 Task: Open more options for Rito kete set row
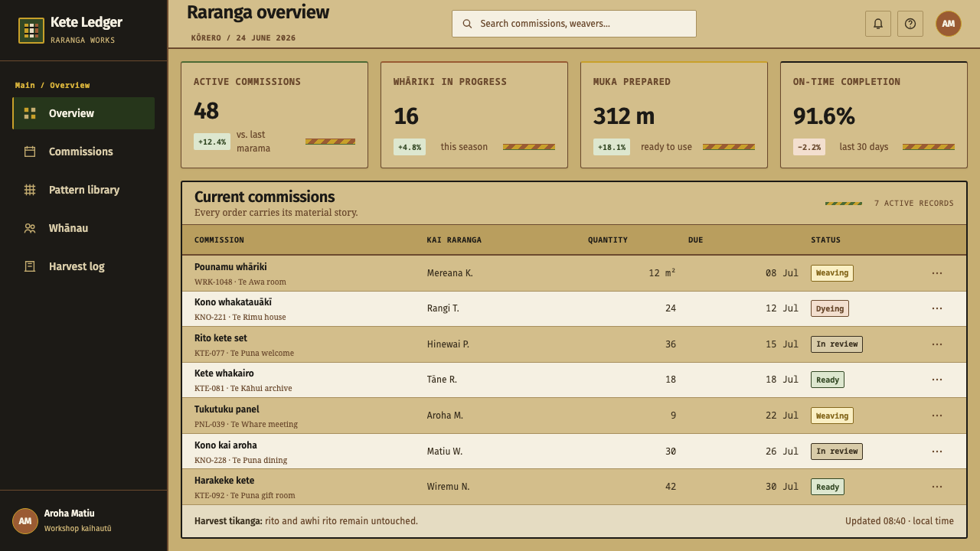point(937,344)
